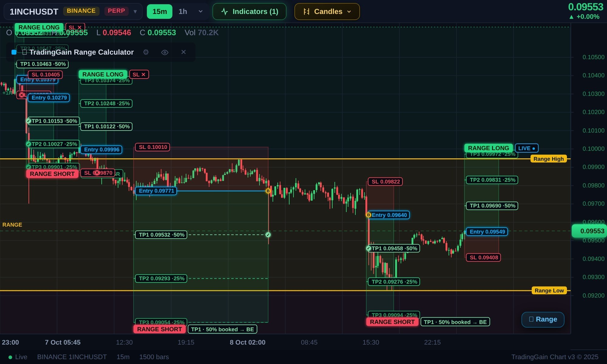The height and width of the screenshot is (364, 607).
Task: Click TP1 0.09458 checkmark icon
Action: point(369,248)
